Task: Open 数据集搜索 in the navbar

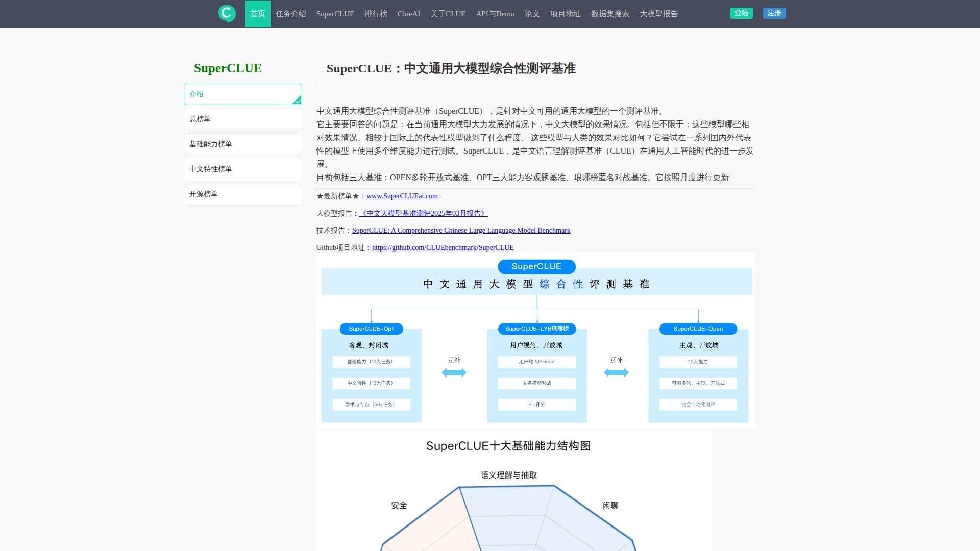Action: coord(610,14)
